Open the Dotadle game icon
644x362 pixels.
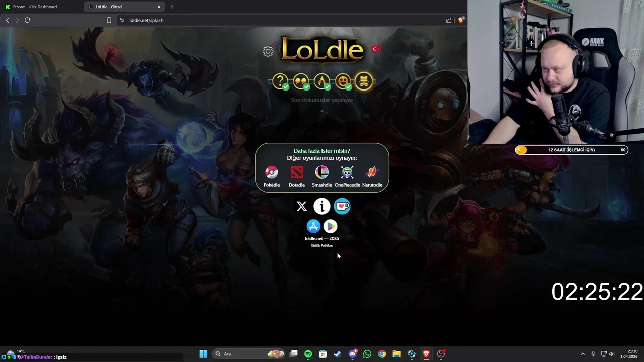click(x=297, y=172)
